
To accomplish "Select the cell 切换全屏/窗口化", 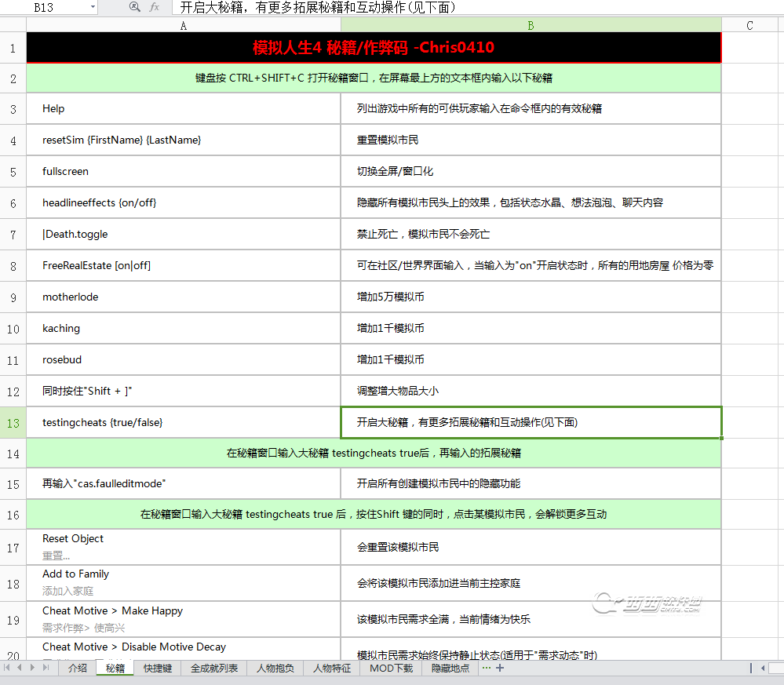I will pos(531,172).
